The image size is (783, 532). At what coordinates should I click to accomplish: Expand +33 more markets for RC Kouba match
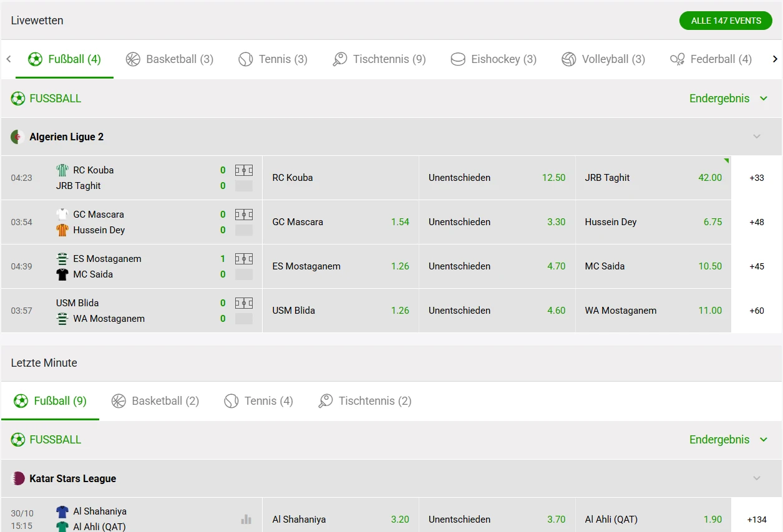click(x=756, y=178)
